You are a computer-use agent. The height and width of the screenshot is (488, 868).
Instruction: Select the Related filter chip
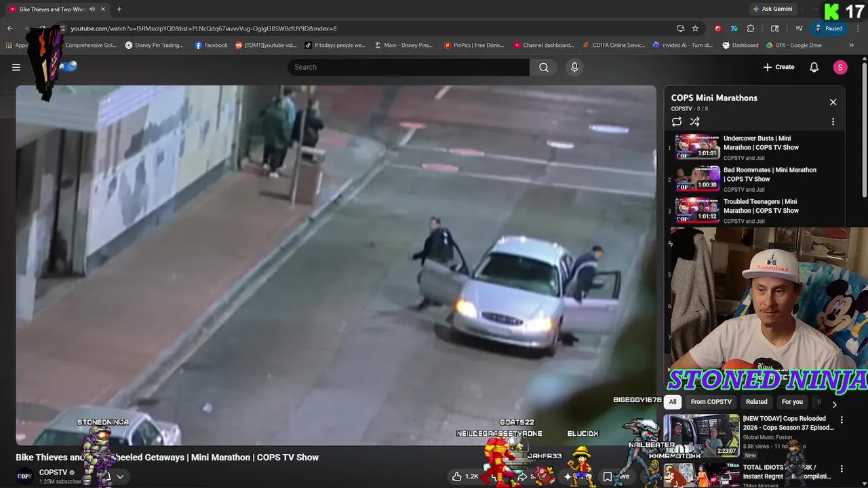pos(757,402)
